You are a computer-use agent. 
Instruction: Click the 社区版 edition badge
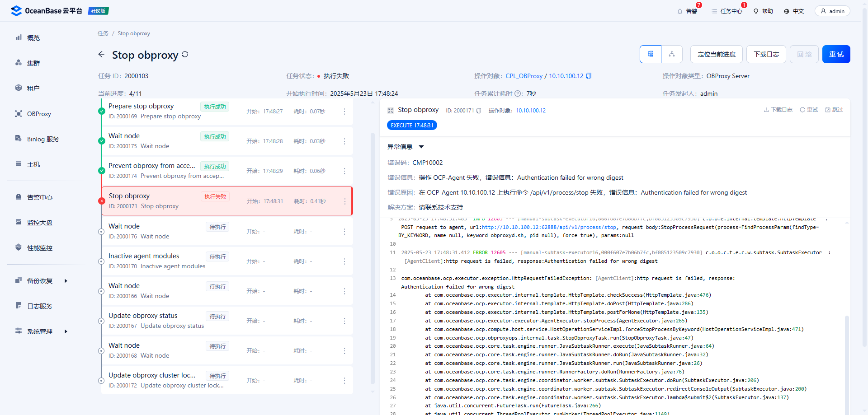pos(98,11)
